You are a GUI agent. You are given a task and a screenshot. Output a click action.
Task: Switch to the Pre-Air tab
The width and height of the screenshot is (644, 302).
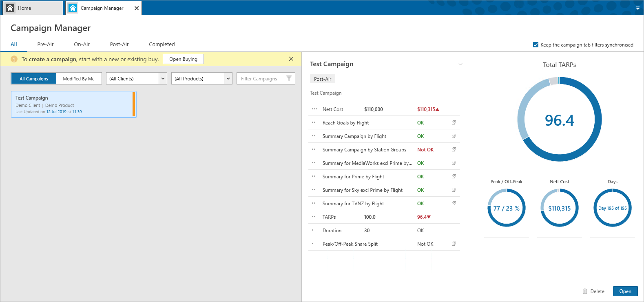[x=45, y=44]
